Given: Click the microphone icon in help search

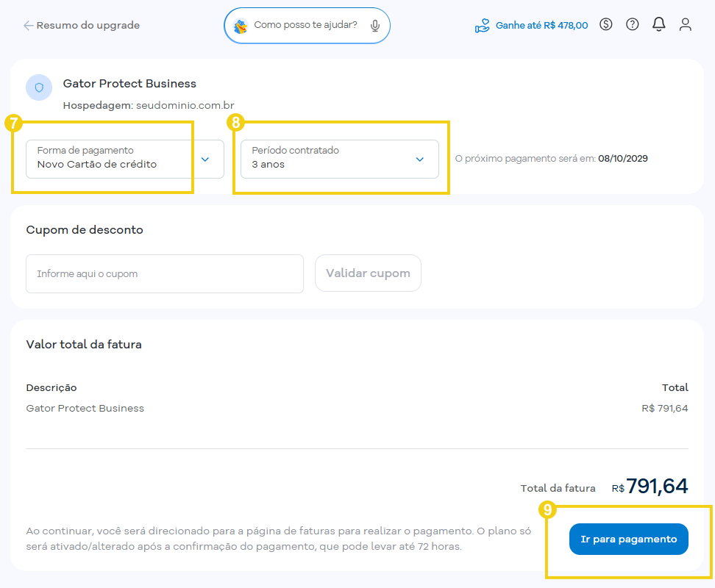Looking at the screenshot, I should click(375, 26).
